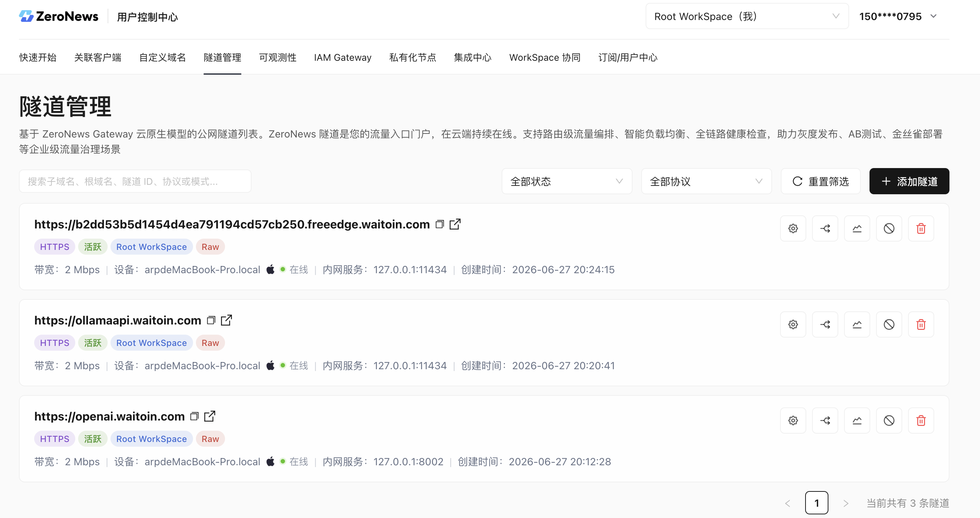Image resolution: width=980 pixels, height=518 pixels.
Task: Click the 活跃 tag on openai.waitoin.com
Action: [93, 439]
